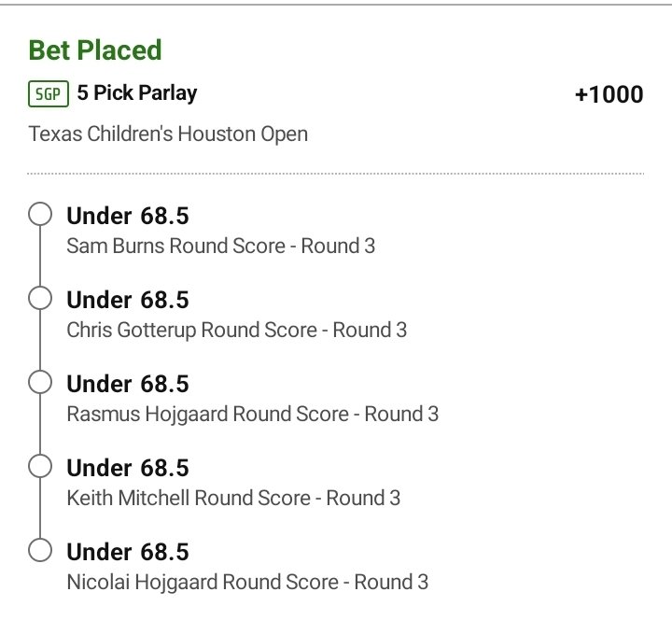This screenshot has width=672, height=620.
Task: Click the +1000 odds value
Action: click(x=609, y=94)
